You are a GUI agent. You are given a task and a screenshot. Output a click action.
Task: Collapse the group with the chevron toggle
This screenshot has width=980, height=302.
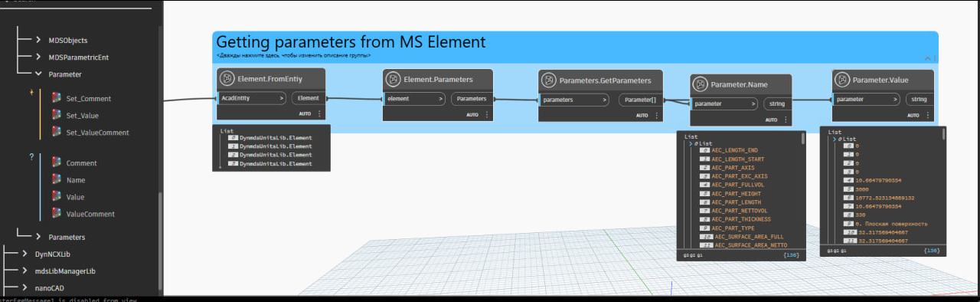tap(928, 58)
